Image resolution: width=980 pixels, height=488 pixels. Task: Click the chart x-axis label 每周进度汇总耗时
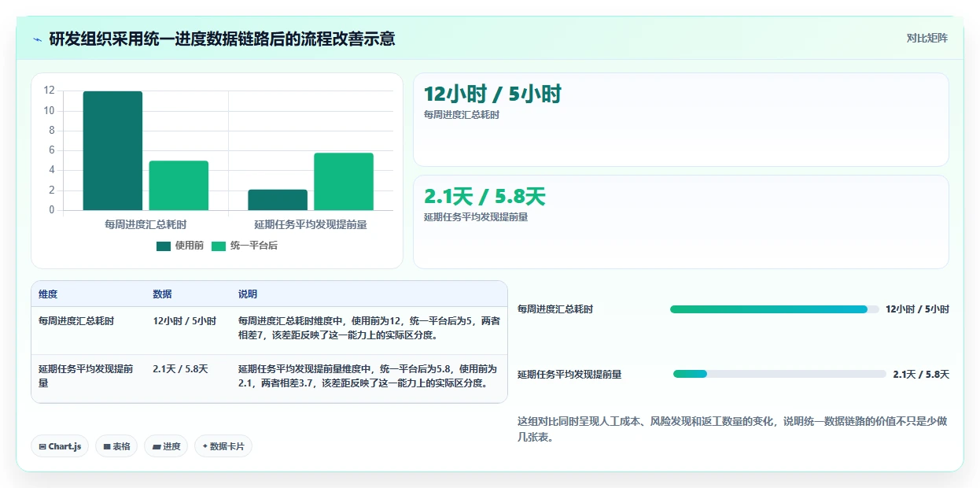tap(146, 224)
